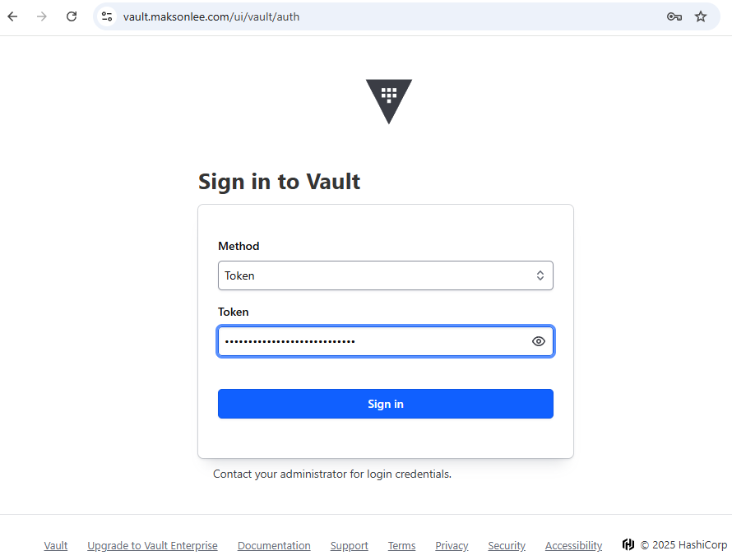The height and width of the screenshot is (560, 732).
Task: Click the Vault triangle logo
Action: [388, 100]
